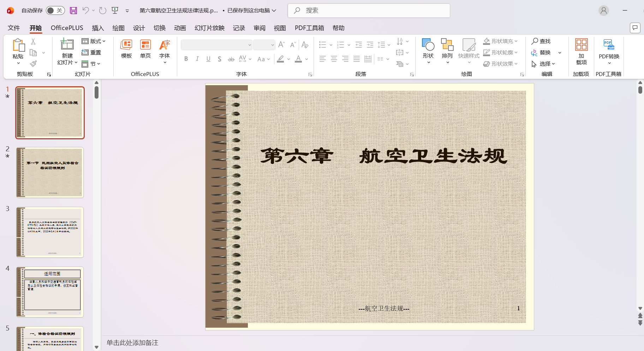Open OfficePLUS 模板 templates
The height and width of the screenshot is (351, 644).
coord(126,49)
